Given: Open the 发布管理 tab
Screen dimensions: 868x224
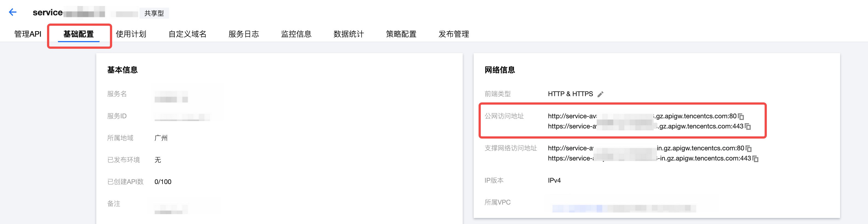Looking at the screenshot, I should 454,34.
